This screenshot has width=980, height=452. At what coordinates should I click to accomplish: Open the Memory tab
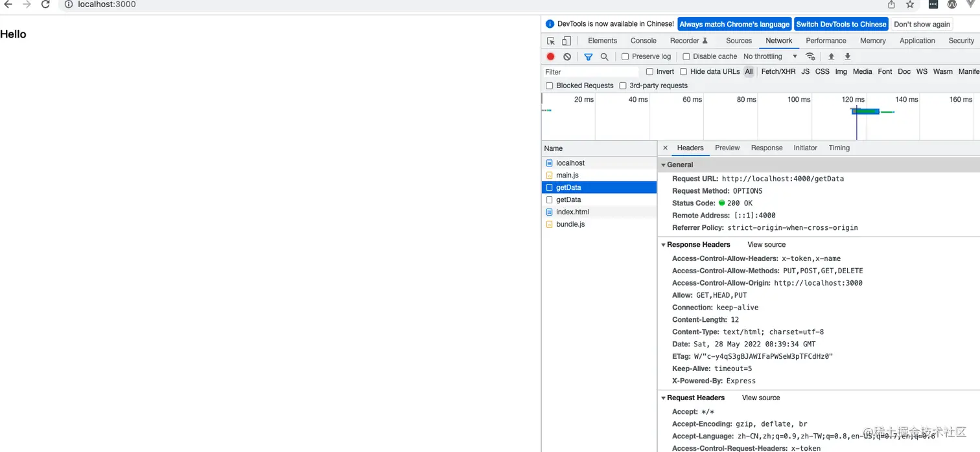(873, 41)
